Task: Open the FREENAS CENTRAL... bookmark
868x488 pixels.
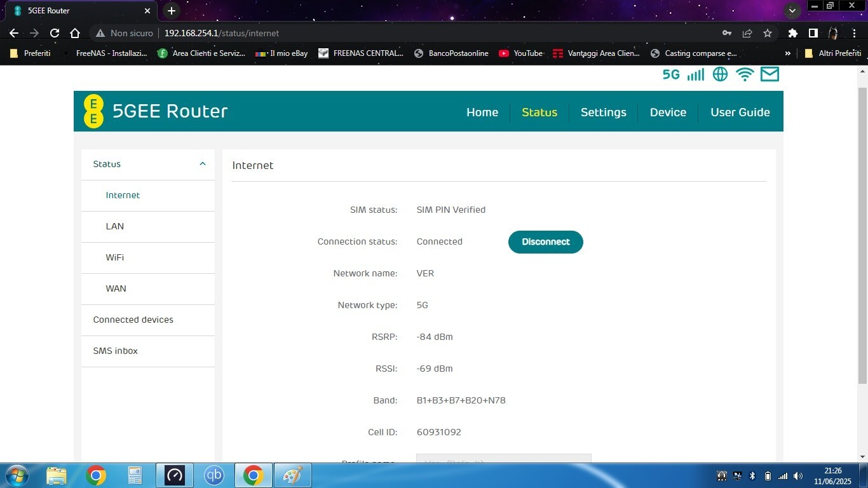Action: pyautogui.click(x=361, y=53)
